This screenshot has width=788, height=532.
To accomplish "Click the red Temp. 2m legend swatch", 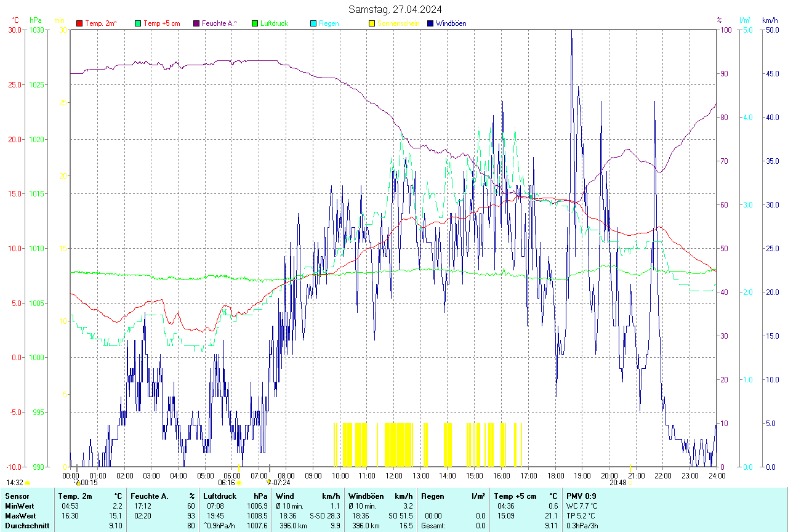I will pyautogui.click(x=79, y=23).
